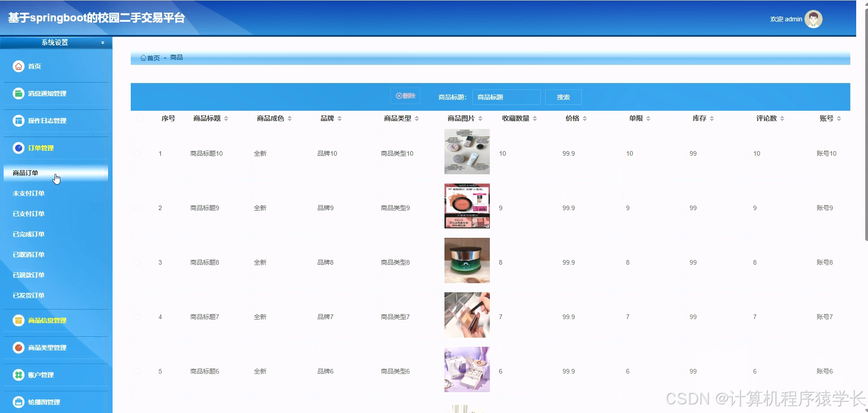This screenshot has height=413, width=868.
Task: Click the 商品类型管理 icon
Action: pyautogui.click(x=19, y=348)
